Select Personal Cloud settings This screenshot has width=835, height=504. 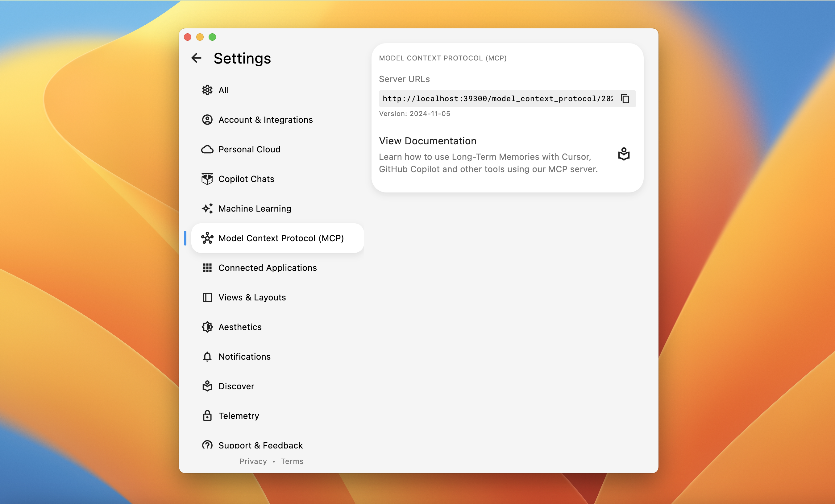[x=277, y=149]
